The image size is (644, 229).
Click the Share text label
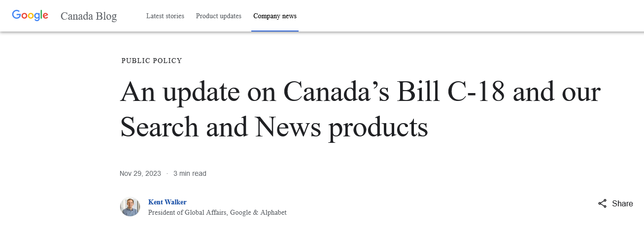(622, 203)
